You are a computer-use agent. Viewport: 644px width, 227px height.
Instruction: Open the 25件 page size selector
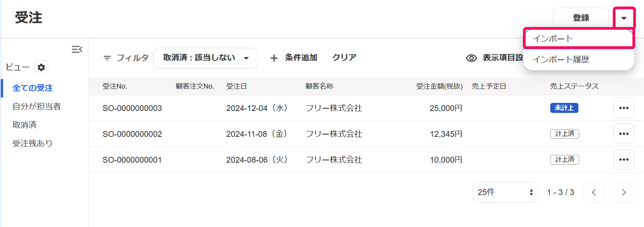tap(505, 192)
